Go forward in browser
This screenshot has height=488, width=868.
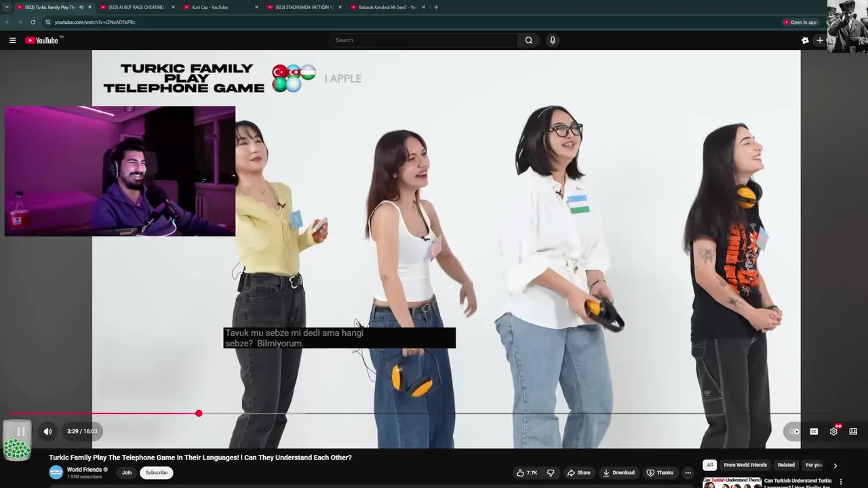click(x=20, y=22)
